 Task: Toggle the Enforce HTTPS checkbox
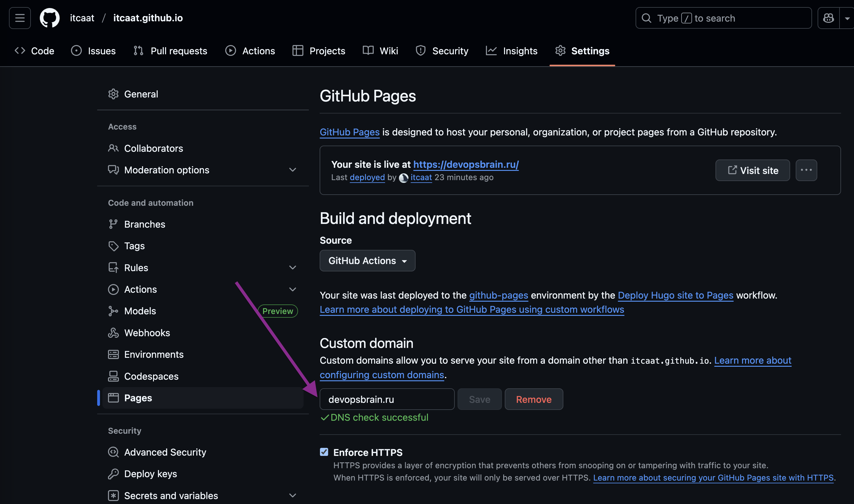click(x=324, y=452)
